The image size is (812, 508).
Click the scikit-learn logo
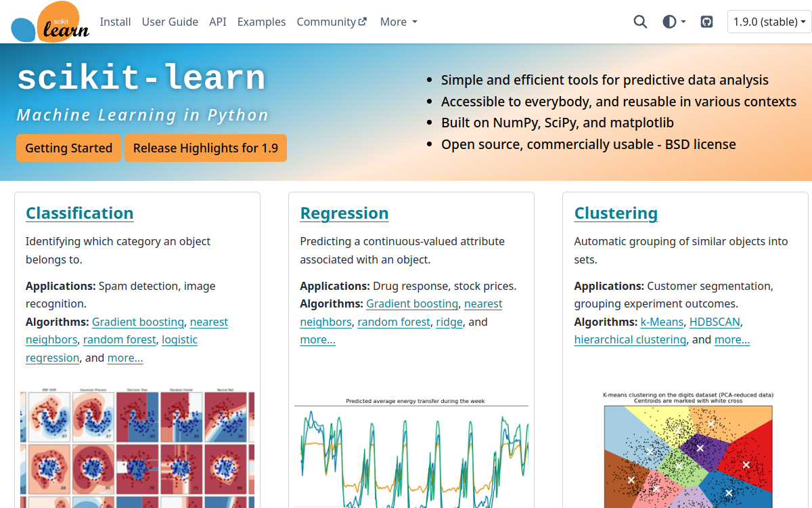(50, 22)
